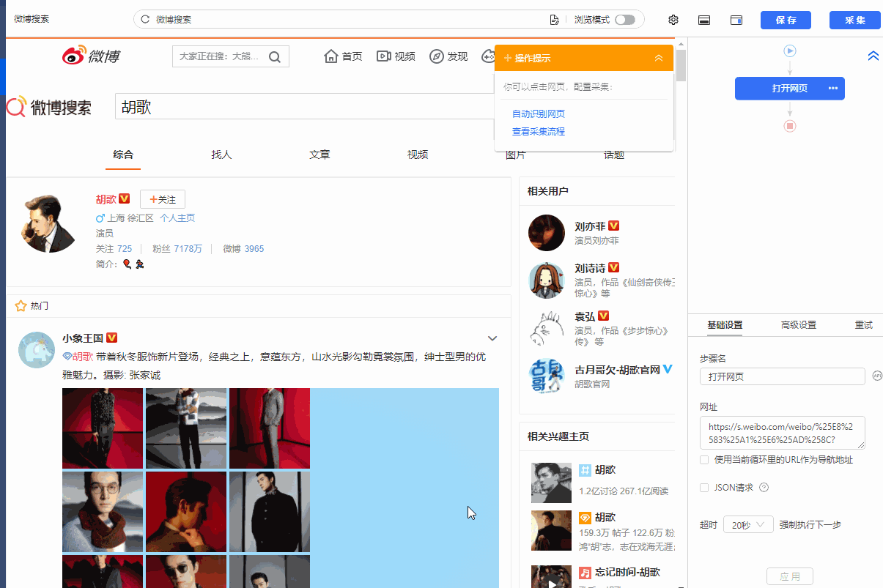
Task: Open the settings gear icon
Action: pyautogui.click(x=673, y=20)
